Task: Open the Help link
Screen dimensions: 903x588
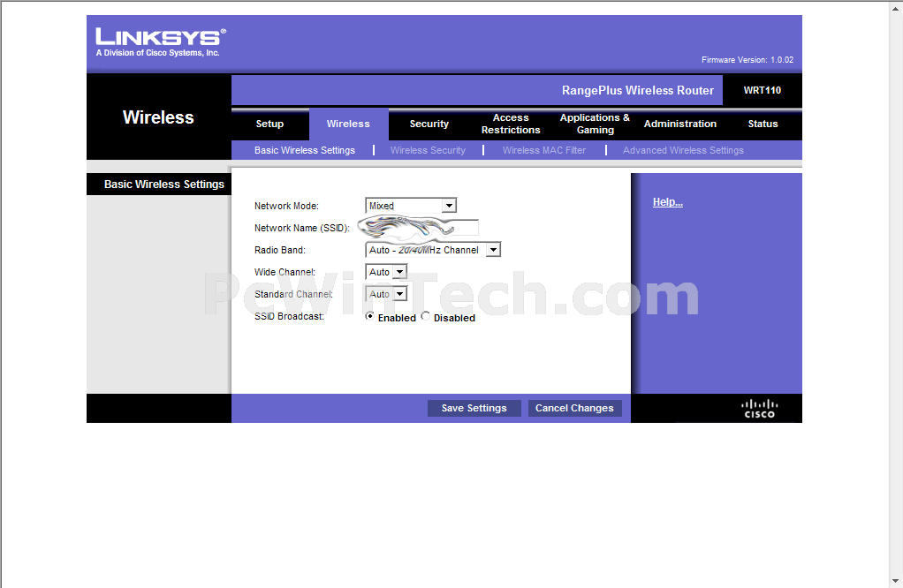Action: (667, 202)
